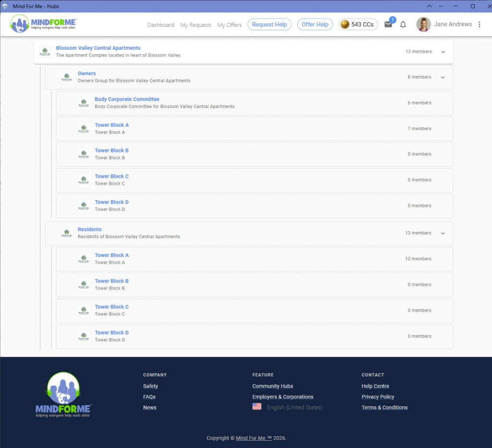Click the Offer Help button
Screen dimensions: 492x448
[315, 24]
